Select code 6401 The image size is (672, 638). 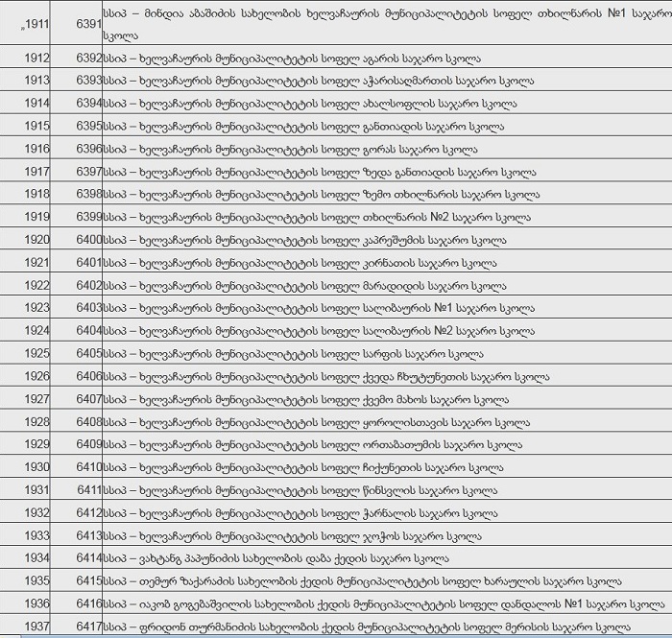[x=89, y=263]
